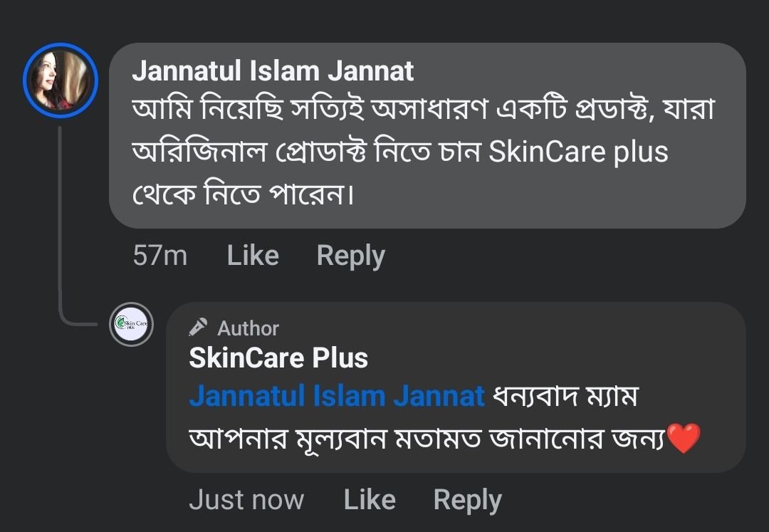Open Jannatul Islam Jannat's profile picture
This screenshot has width=769, height=532.
click(x=60, y=79)
